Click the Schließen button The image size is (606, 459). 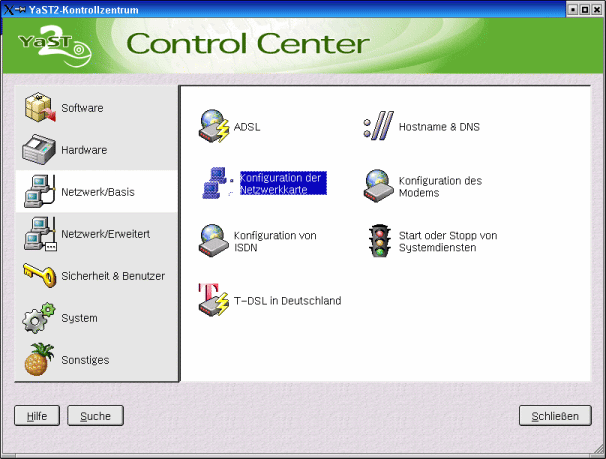pos(555,416)
